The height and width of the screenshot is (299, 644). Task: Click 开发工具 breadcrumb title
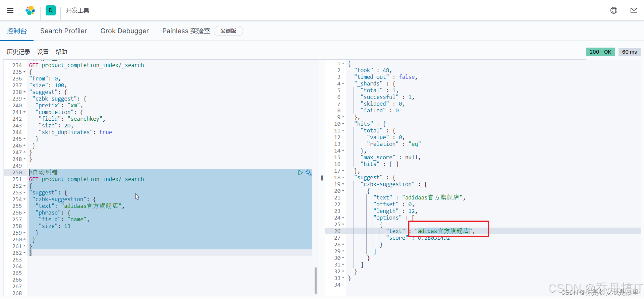(x=77, y=10)
